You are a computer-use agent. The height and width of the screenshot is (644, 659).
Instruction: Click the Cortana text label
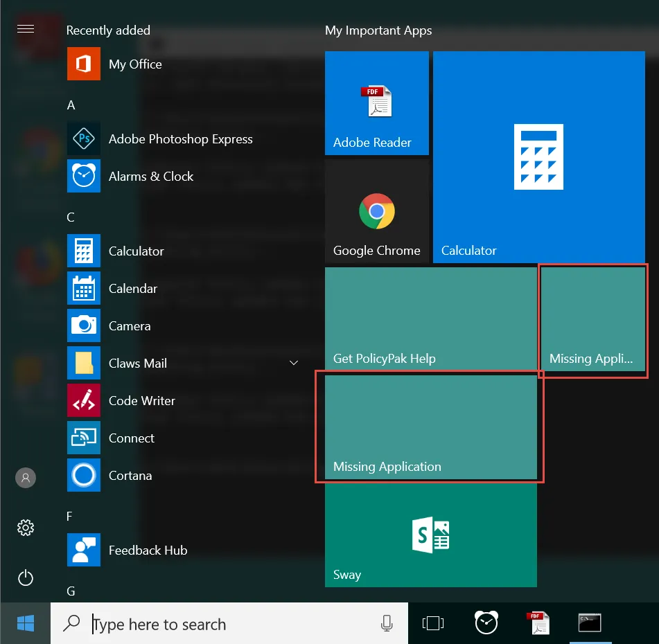130,476
